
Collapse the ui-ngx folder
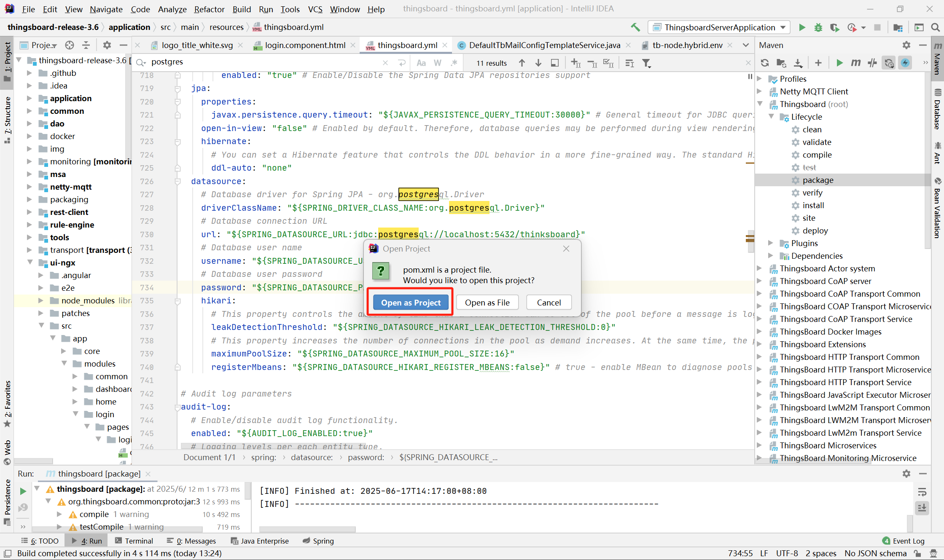[30, 262]
